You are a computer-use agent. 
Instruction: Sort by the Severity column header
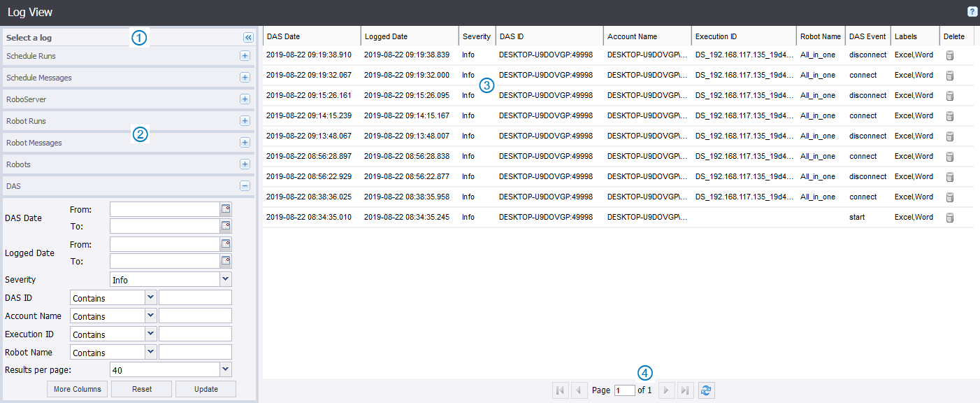(x=476, y=36)
